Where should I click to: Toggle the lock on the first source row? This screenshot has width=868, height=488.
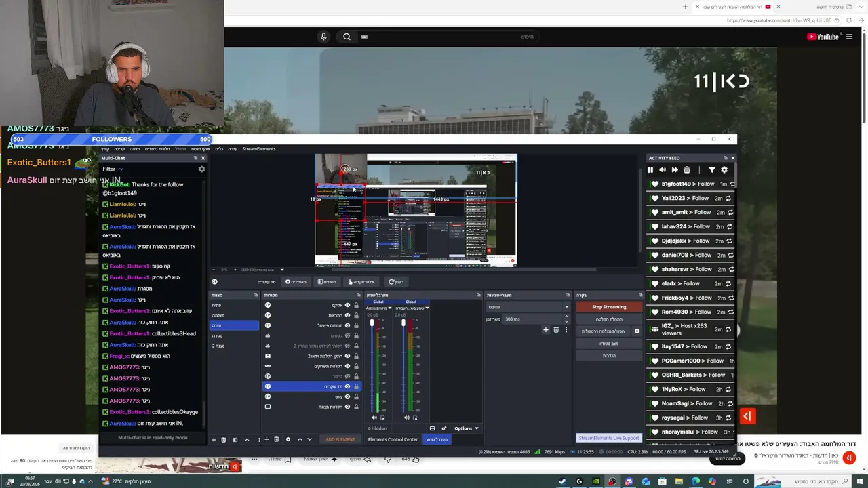point(356,305)
